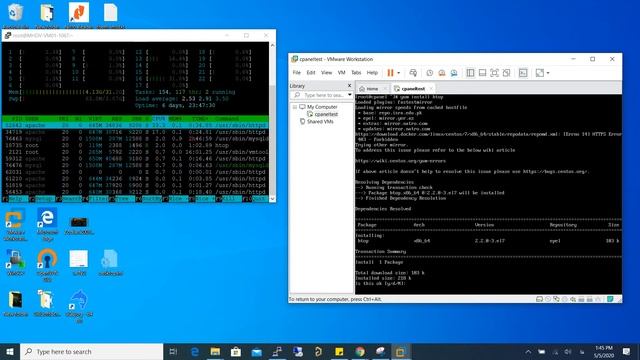Select the highlighted top httpd process row

pyautogui.click(x=135, y=125)
